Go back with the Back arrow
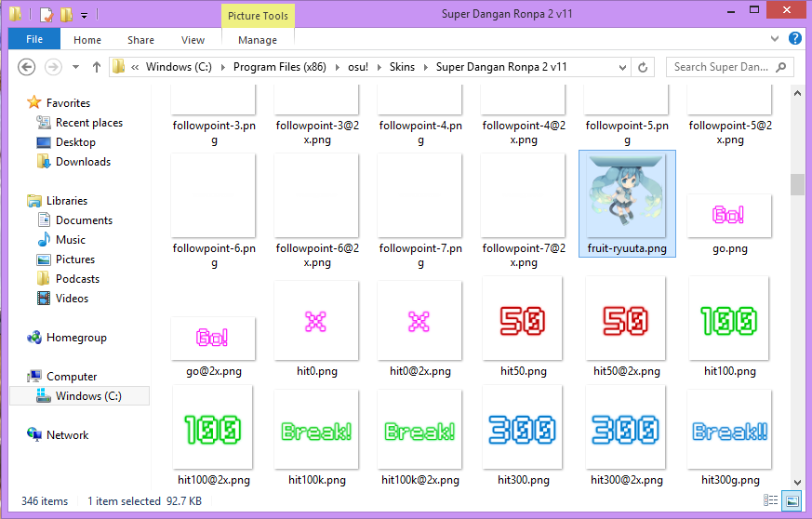Screen dimensions: 812x519 click(x=26, y=67)
